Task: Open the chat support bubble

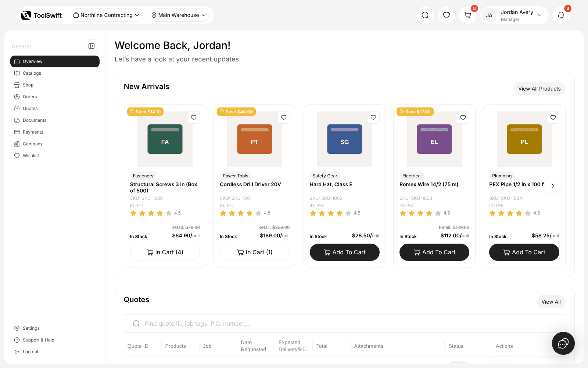Action: point(563,344)
